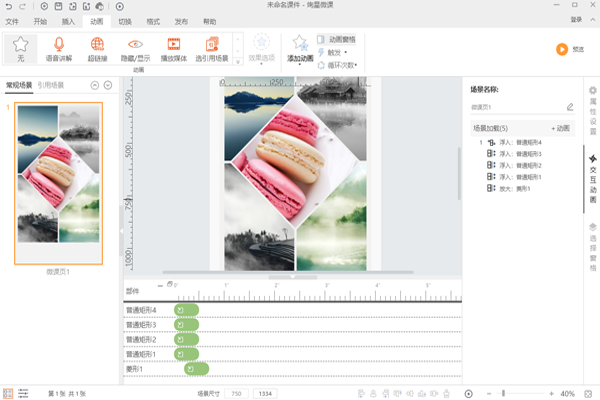Toggle the 动画窗格 pane button
Image resolution: width=600 pixels, height=400 pixels.
click(x=336, y=39)
